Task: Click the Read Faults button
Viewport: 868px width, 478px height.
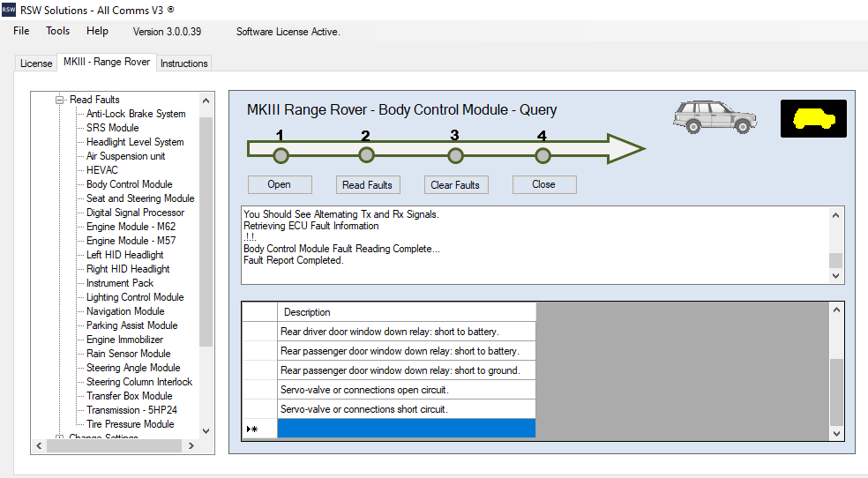Action: (368, 185)
